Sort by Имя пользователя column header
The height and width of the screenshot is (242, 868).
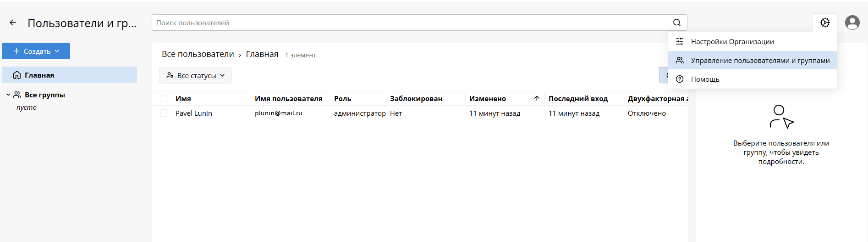pos(289,98)
